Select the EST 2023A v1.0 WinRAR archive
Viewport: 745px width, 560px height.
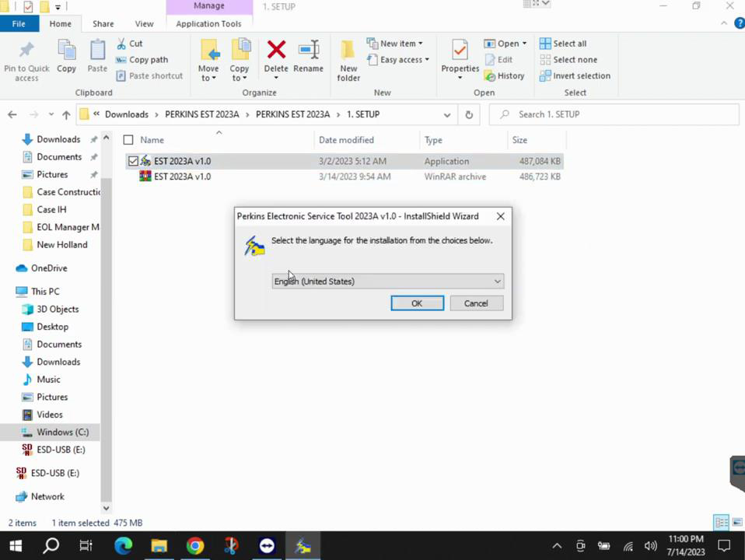pyautogui.click(x=345, y=177)
